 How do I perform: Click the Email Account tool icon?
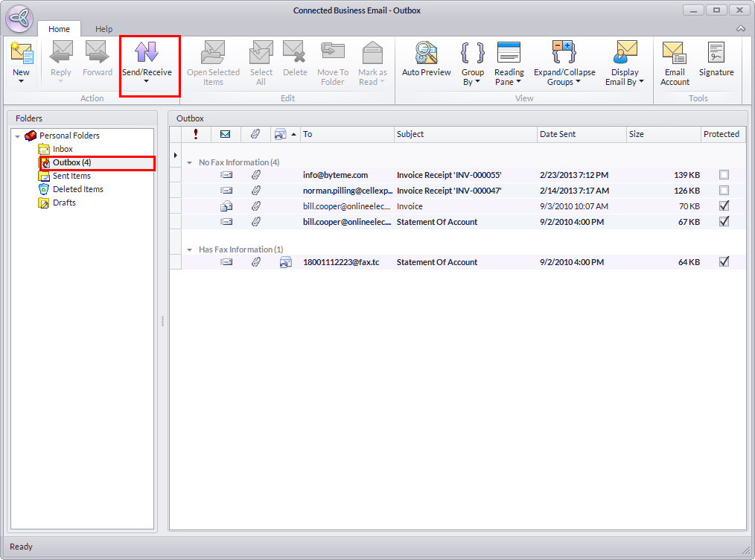point(675,54)
